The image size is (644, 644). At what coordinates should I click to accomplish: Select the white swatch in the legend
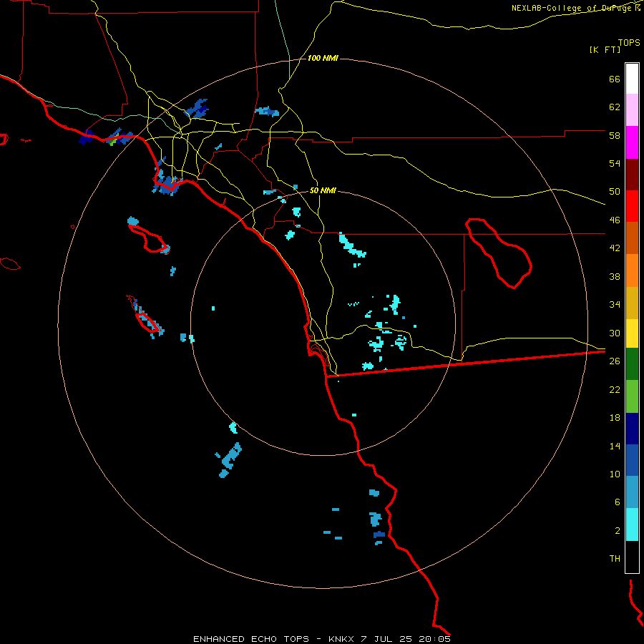(632, 79)
